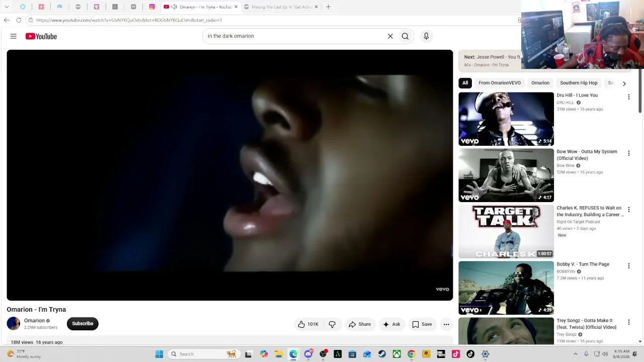Open a new browser tab
The height and width of the screenshot is (362, 644).
tap(328, 7)
